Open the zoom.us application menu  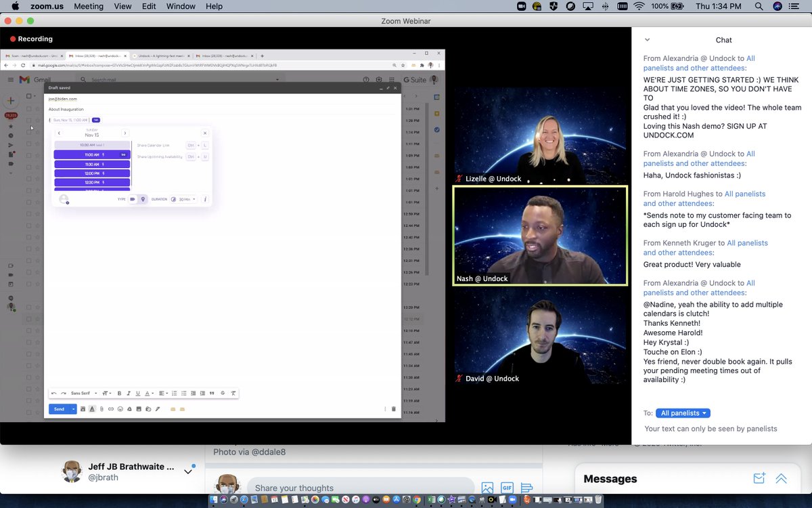click(46, 6)
